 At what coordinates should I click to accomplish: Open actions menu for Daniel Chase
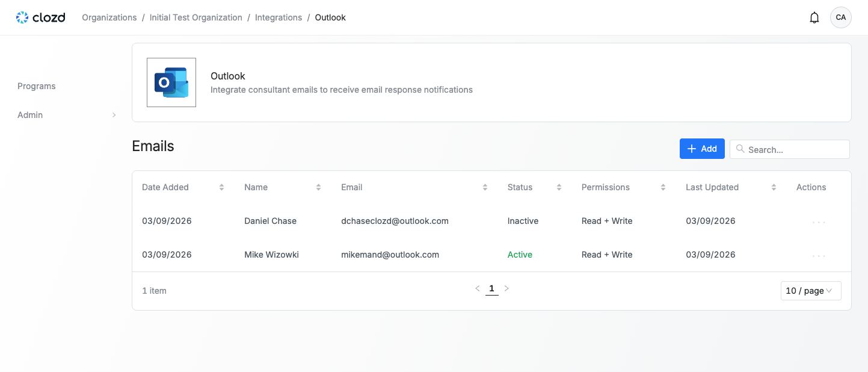pyautogui.click(x=818, y=222)
